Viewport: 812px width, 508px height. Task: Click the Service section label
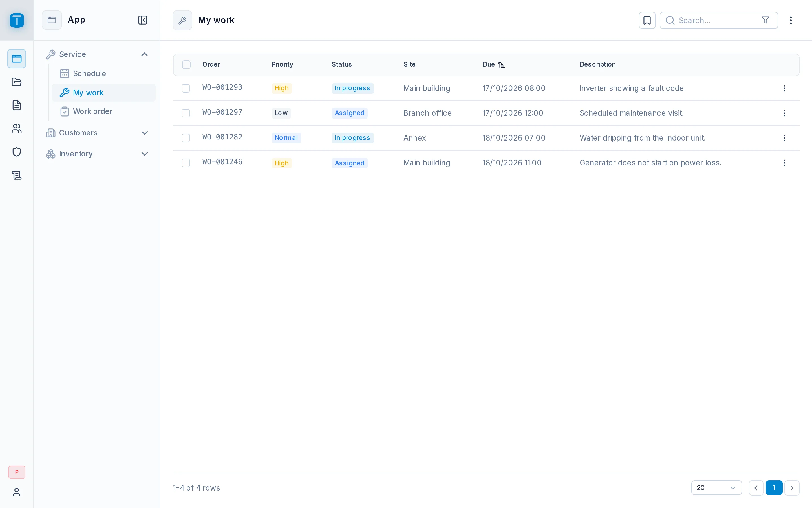coord(72,54)
